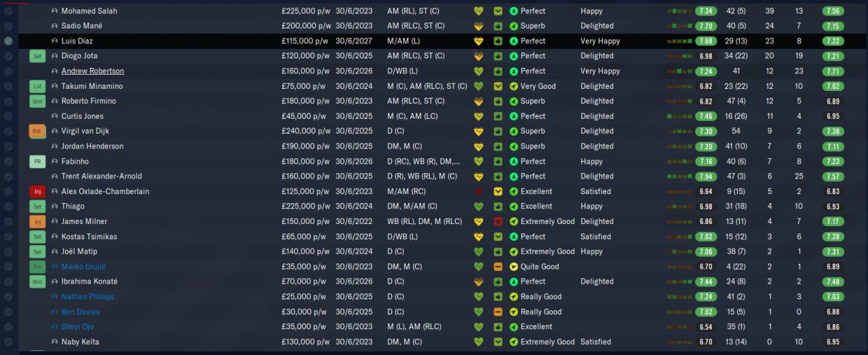
Task: Open the Nathan Phillips player link
Action: pyautogui.click(x=87, y=297)
